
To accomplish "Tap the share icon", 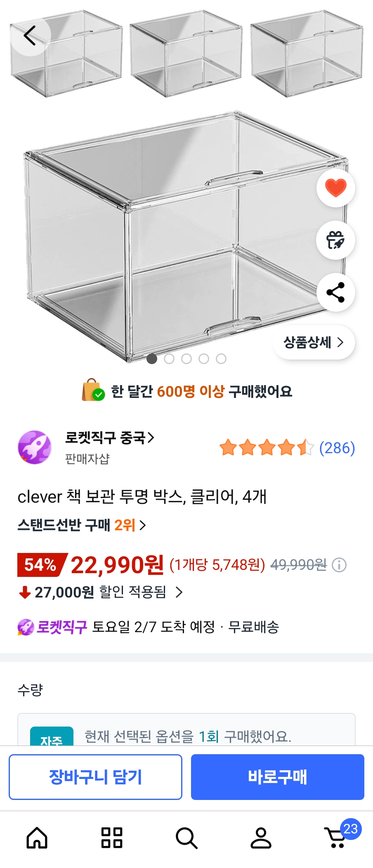I will (335, 292).
